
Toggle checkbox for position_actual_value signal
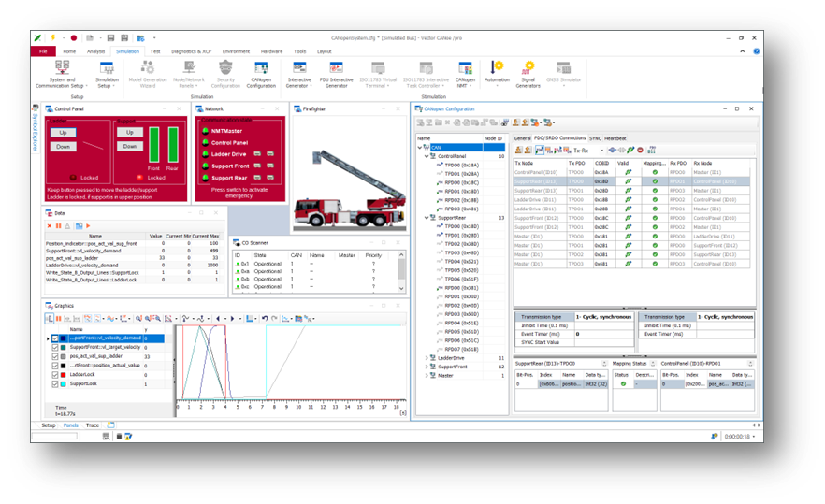tap(54, 366)
